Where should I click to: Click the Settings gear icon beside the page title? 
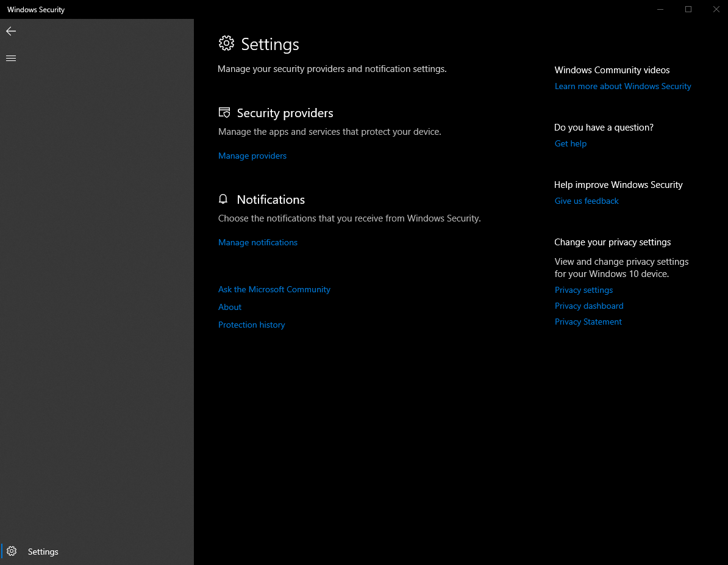tap(226, 43)
